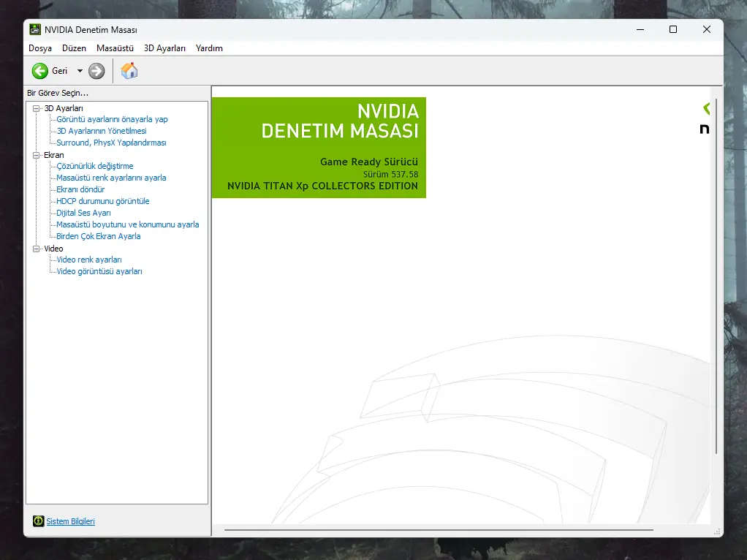Collapse the Video tree node

pyautogui.click(x=36, y=249)
